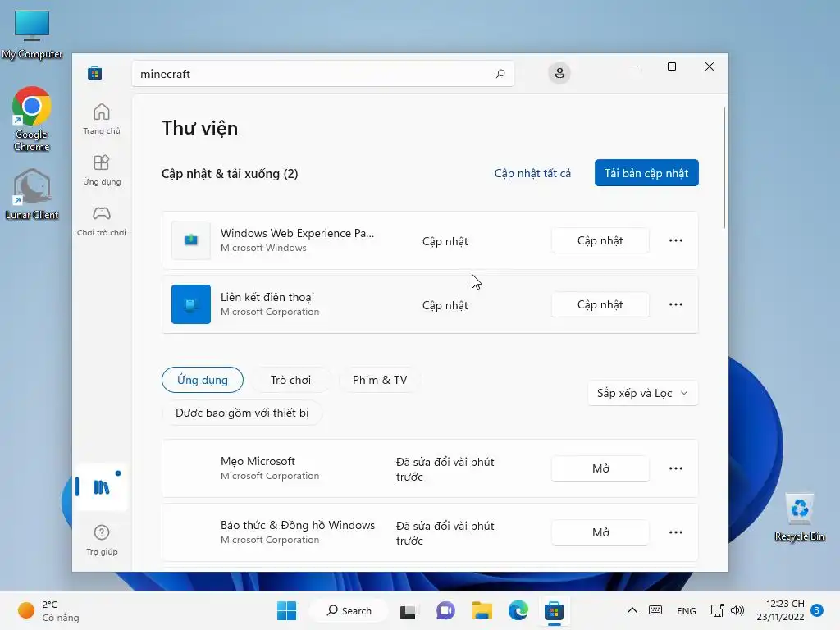Click Cập nhật tất cả link
Image resolution: width=840 pixels, height=630 pixels.
tap(532, 173)
